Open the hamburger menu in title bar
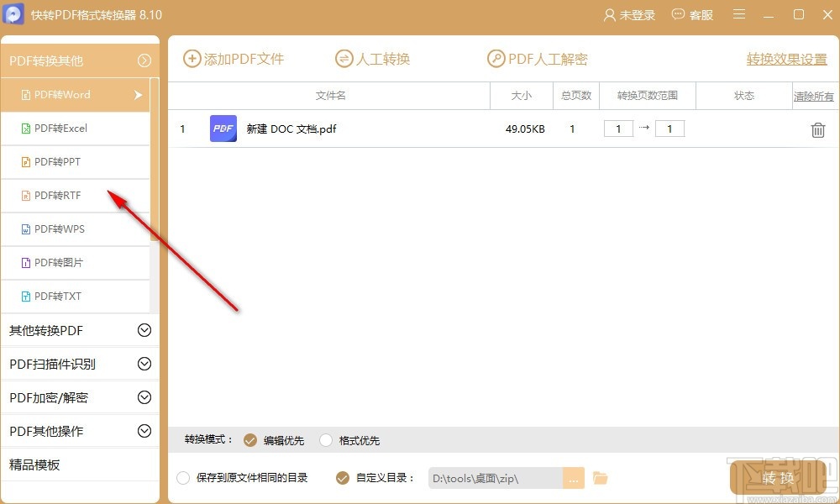Viewport: 840px width, 504px height. (738, 14)
